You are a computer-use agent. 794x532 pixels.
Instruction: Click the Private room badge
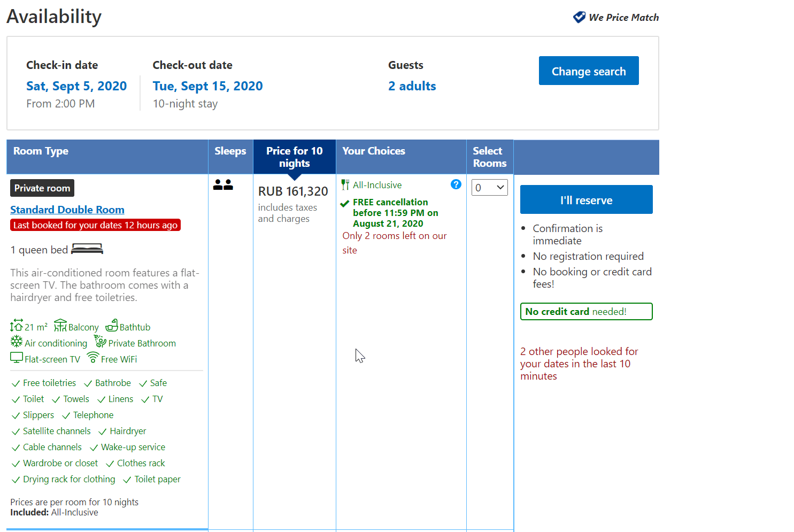point(42,188)
